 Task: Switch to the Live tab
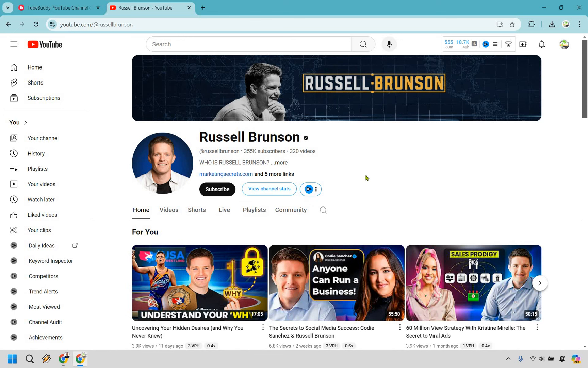pos(224,210)
